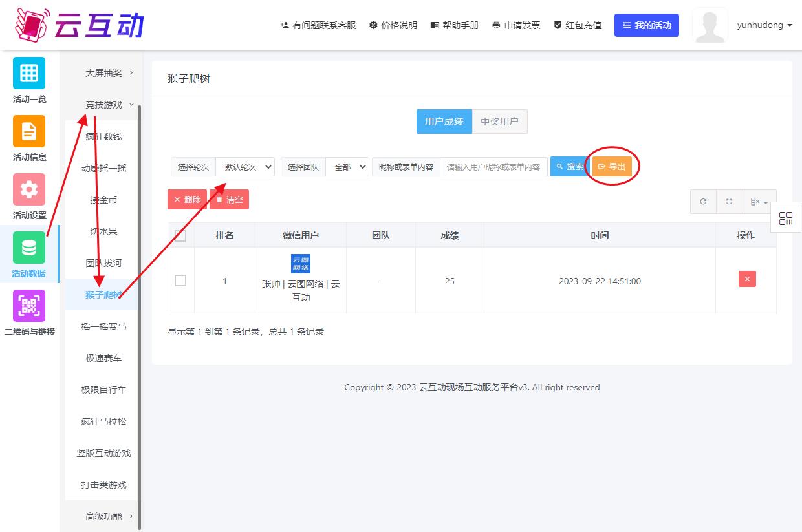Click the score cell 25

450,281
